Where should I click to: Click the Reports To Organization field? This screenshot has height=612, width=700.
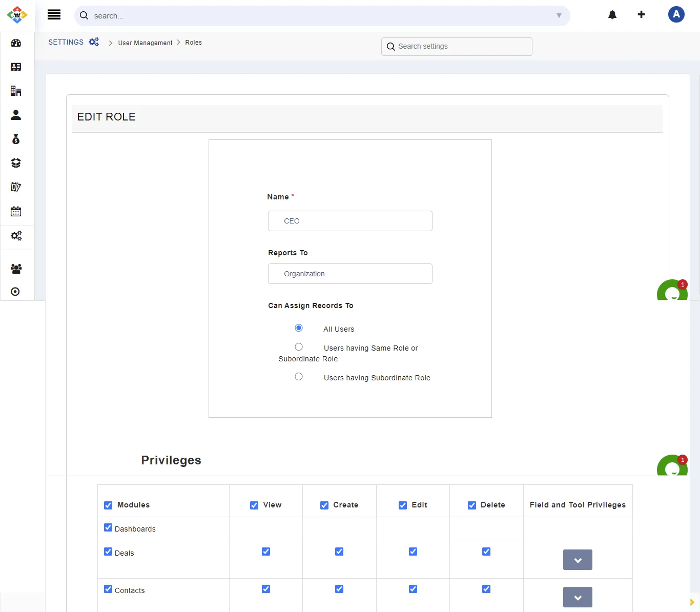350,274
